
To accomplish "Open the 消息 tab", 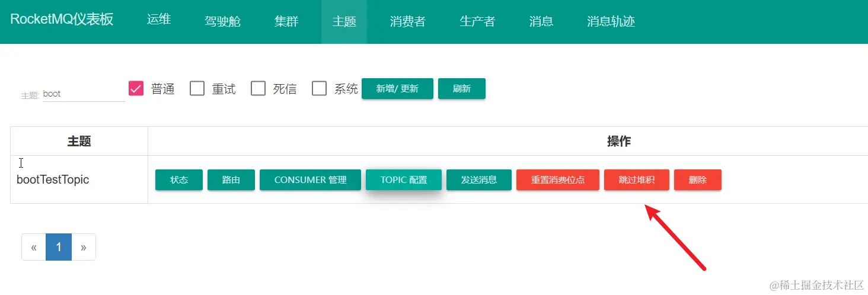I will pos(541,21).
